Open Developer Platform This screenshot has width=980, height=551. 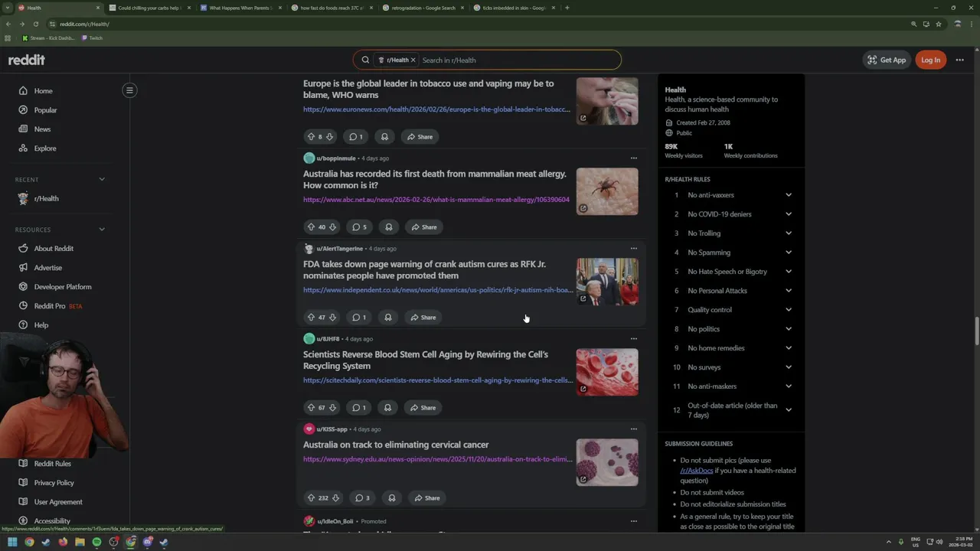(x=63, y=287)
